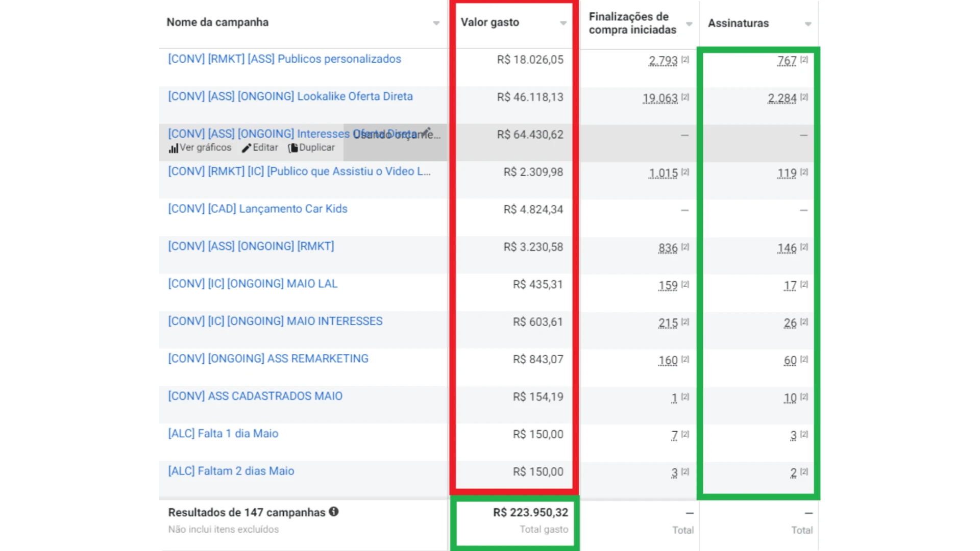The width and height of the screenshot is (980, 551).
Task: Click small pencil icon at end of Interesses row
Action: (x=428, y=131)
